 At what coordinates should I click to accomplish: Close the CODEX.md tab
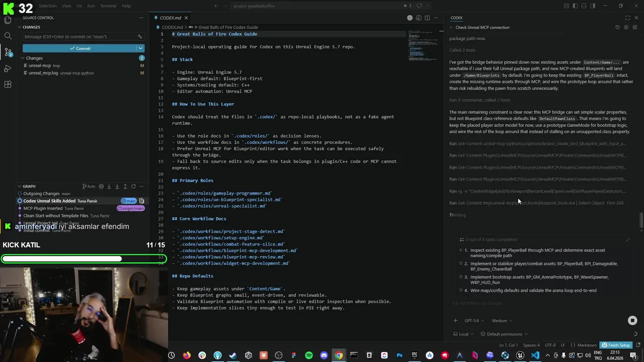coord(186,18)
